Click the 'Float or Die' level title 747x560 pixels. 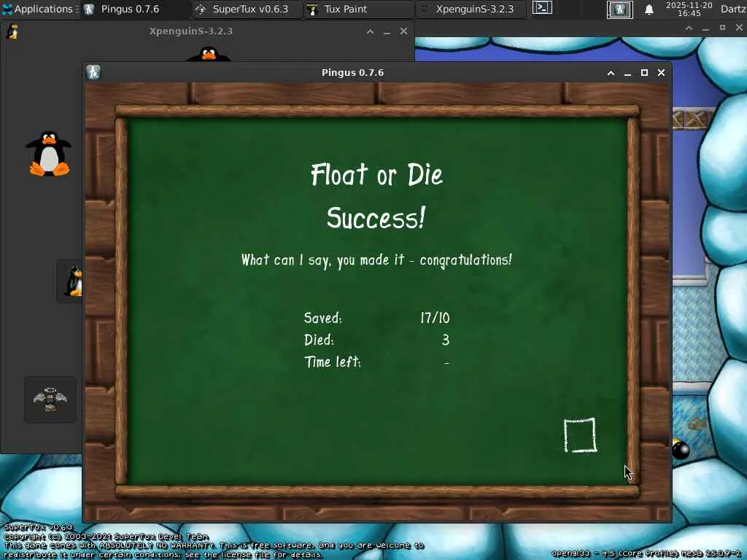coord(376,174)
